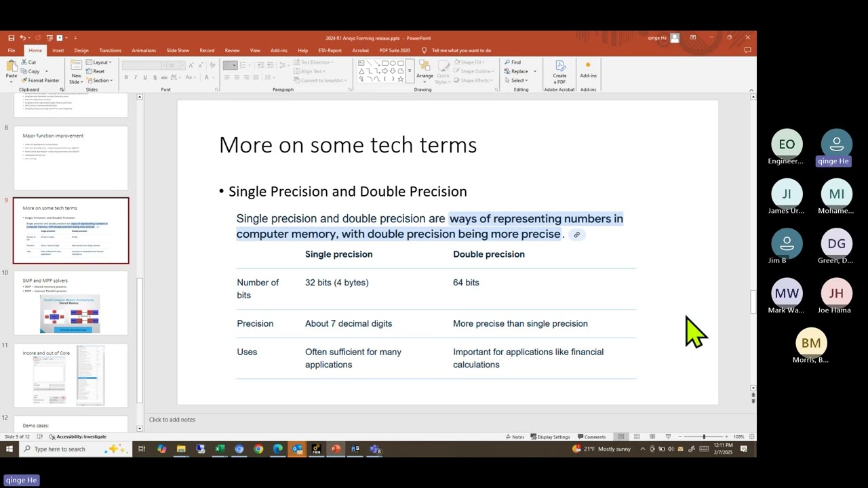Open Outlook from the Windows taskbar
Screen dimensions: 868x488
point(297,449)
